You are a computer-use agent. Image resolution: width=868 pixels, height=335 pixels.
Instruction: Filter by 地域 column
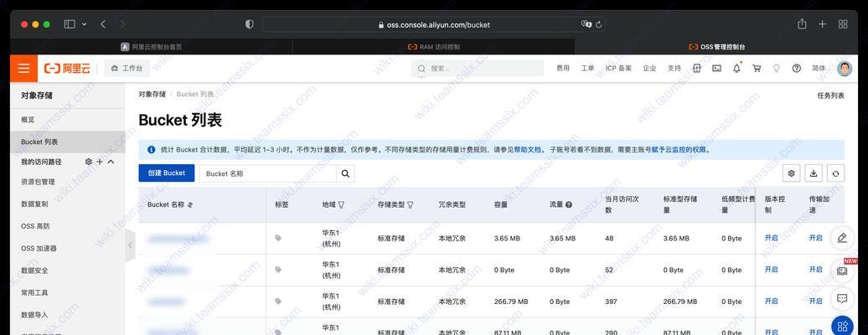pyautogui.click(x=341, y=204)
